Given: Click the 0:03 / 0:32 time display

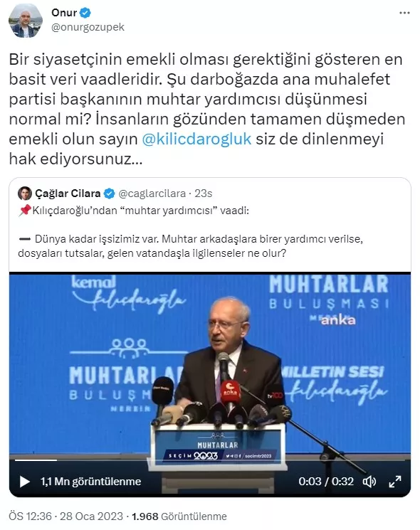Looking at the screenshot, I should [x=326, y=482].
